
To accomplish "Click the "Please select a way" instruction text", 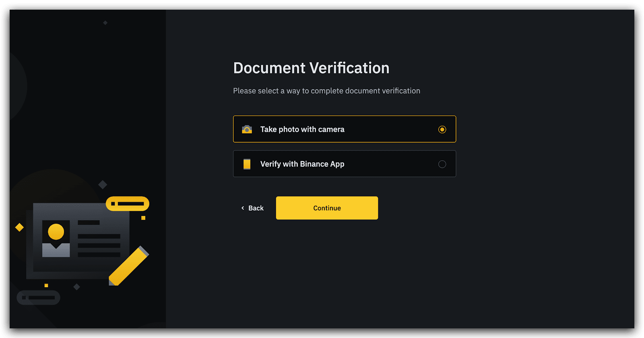I will tap(326, 91).
